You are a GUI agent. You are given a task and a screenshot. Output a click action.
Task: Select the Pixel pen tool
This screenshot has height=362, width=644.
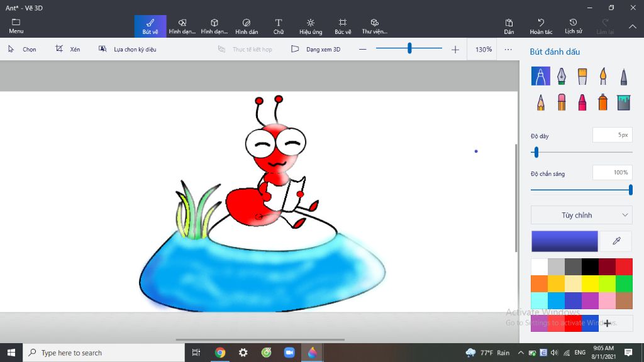(623, 76)
